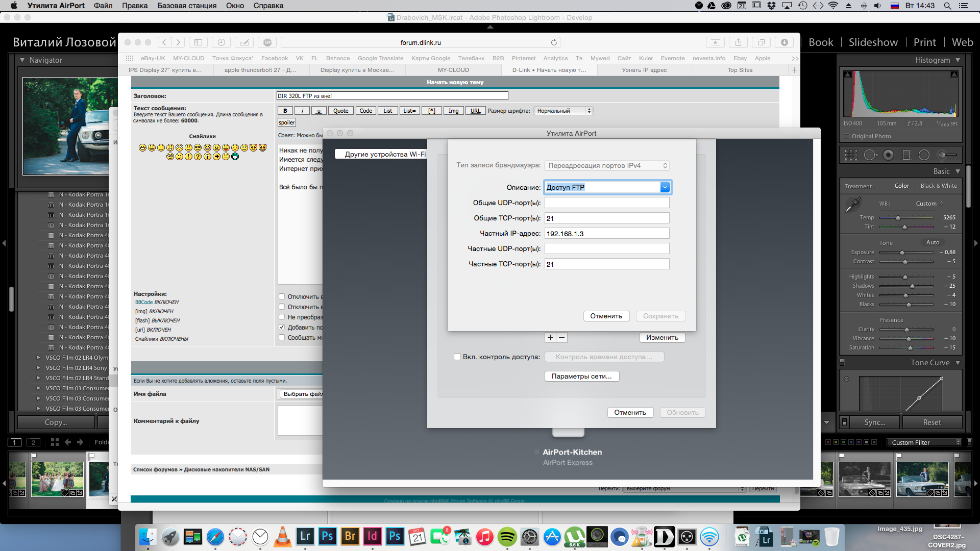
Task: Open the firewall entry type dropdown
Action: 606,165
